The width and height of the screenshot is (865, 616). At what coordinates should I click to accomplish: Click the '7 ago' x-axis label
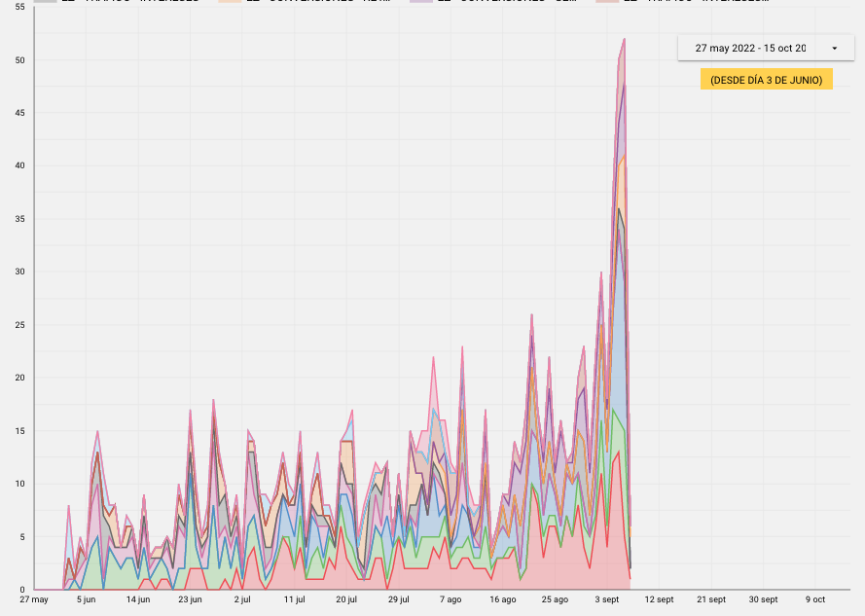coord(451,599)
